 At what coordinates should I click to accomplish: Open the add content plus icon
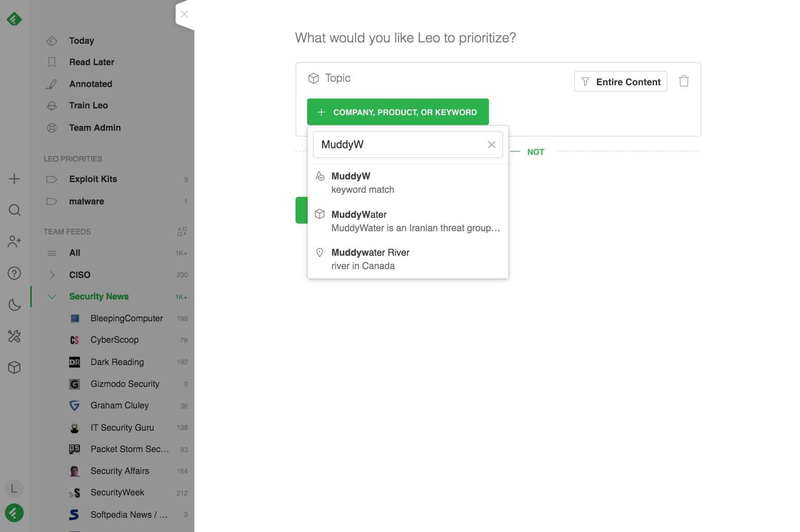pyautogui.click(x=14, y=179)
